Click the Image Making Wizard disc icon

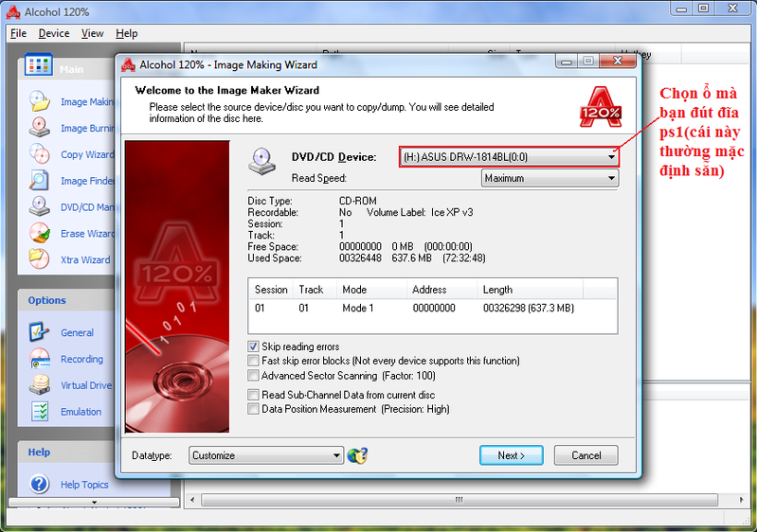click(39, 101)
